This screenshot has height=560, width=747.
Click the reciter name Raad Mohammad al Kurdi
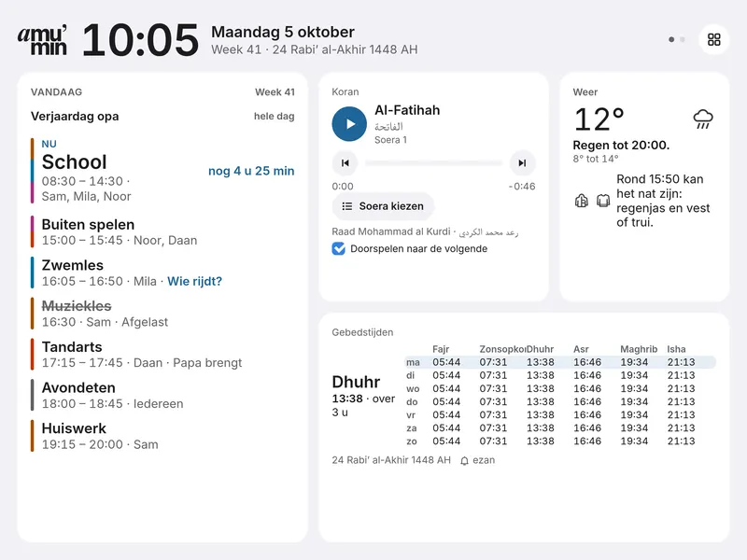pyautogui.click(x=391, y=231)
